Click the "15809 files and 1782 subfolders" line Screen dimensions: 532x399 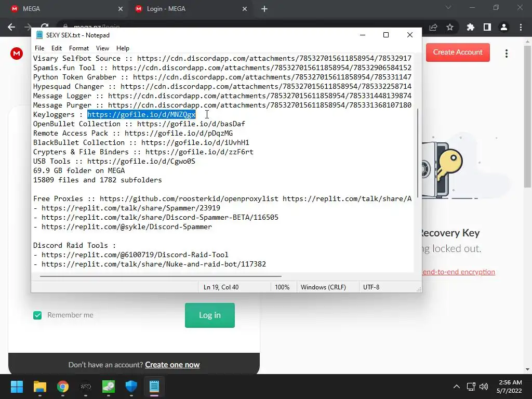coord(97,180)
